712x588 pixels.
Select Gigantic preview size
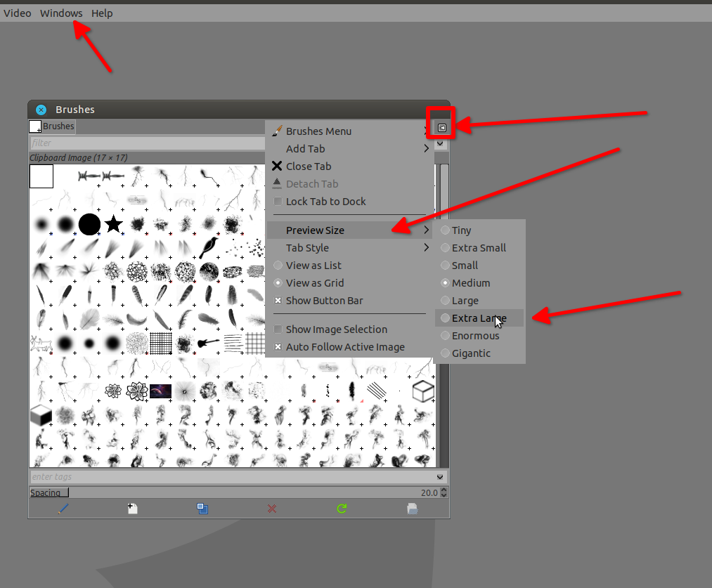click(x=479, y=353)
